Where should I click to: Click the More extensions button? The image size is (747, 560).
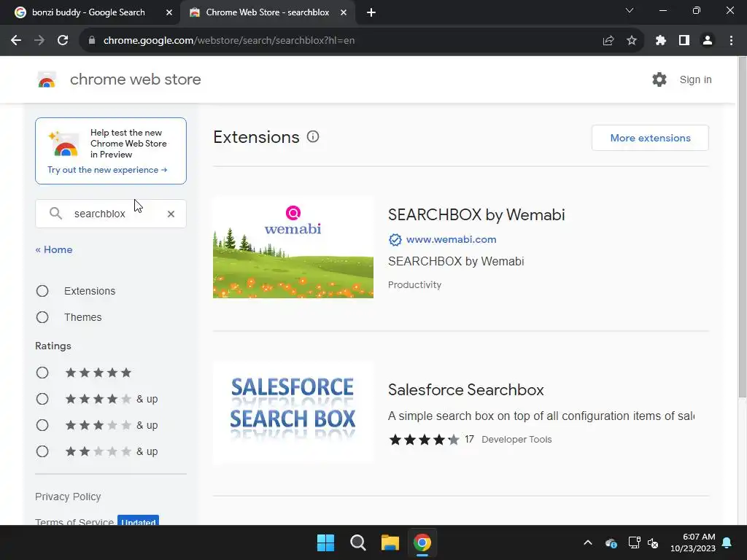pos(650,138)
